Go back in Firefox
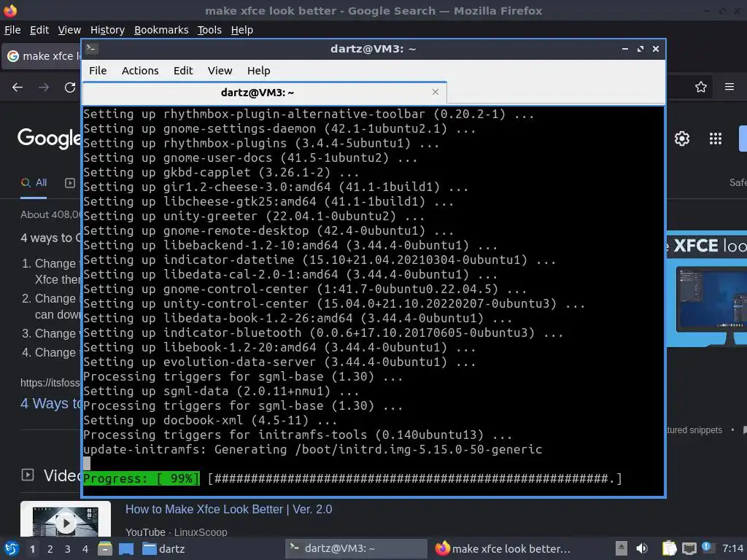This screenshot has width=747, height=560. tap(18, 87)
